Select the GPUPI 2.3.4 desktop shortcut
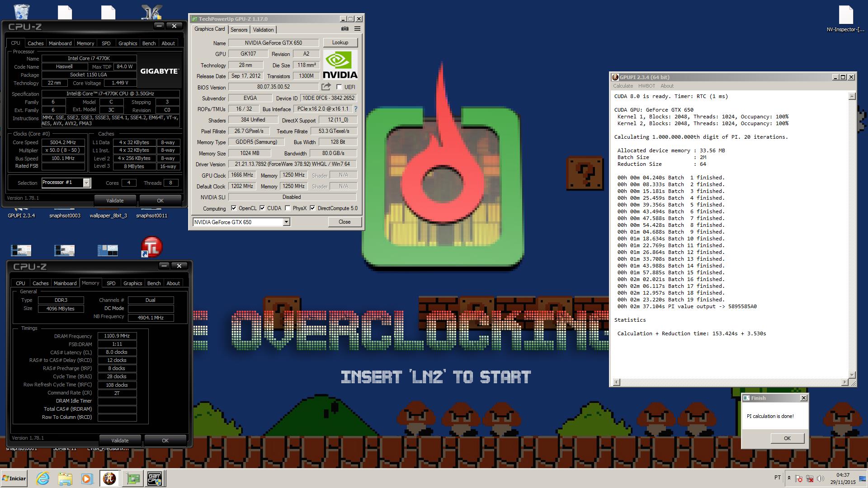Image resolution: width=868 pixels, height=488 pixels. coord(21,215)
